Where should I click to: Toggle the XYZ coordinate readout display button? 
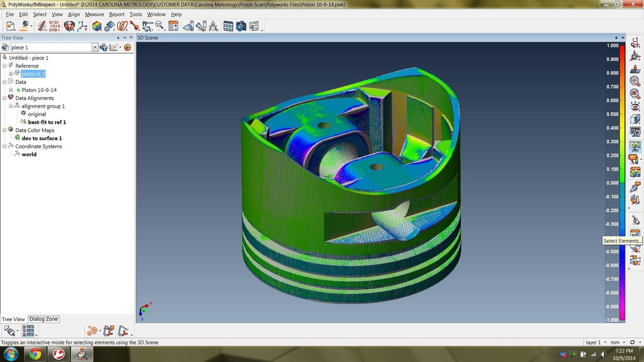click(x=28, y=331)
